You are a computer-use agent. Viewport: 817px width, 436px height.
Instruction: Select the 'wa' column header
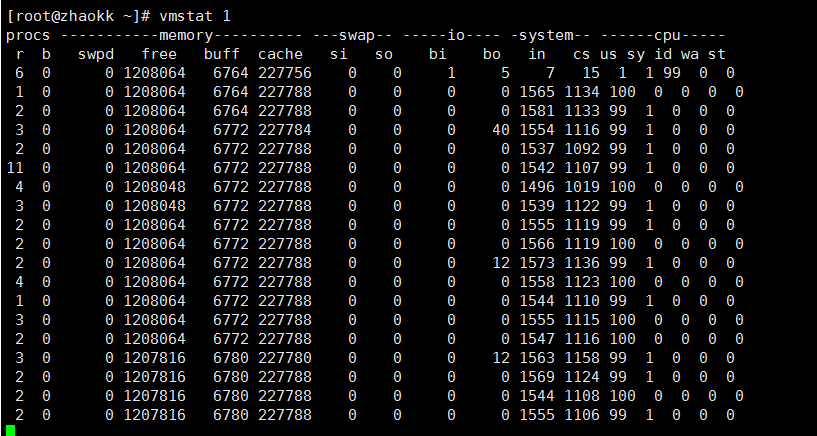tap(689, 54)
